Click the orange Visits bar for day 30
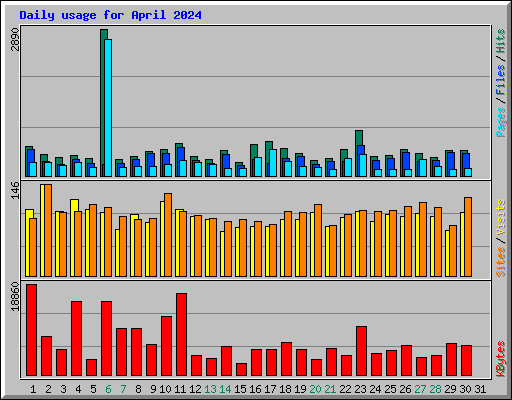Viewport: 512px width, 400px height. [x=468, y=237]
